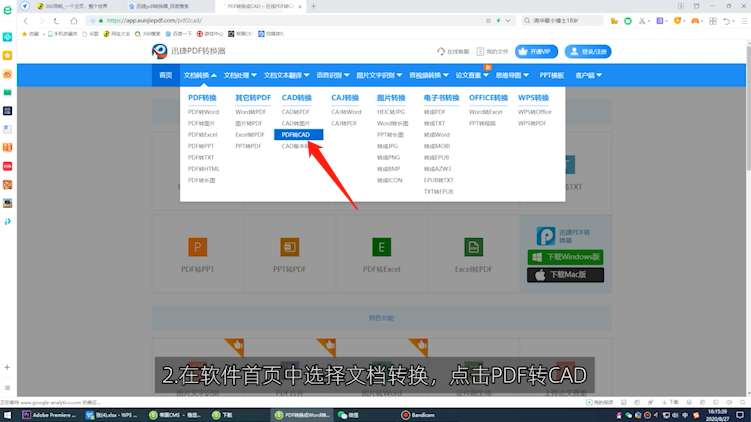Select CAD转图片 in the menu
751x422 pixels.
click(x=296, y=123)
